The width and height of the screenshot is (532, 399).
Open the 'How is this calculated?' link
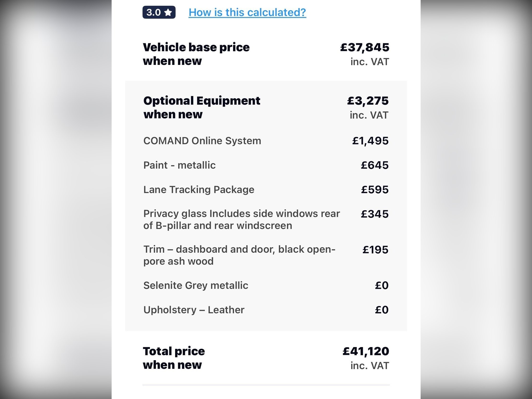pos(247,12)
